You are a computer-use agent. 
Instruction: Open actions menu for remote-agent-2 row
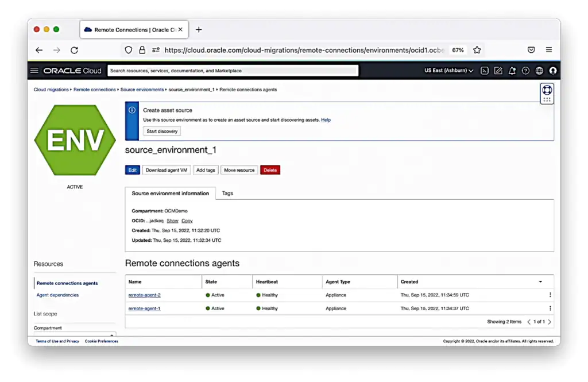[550, 295]
